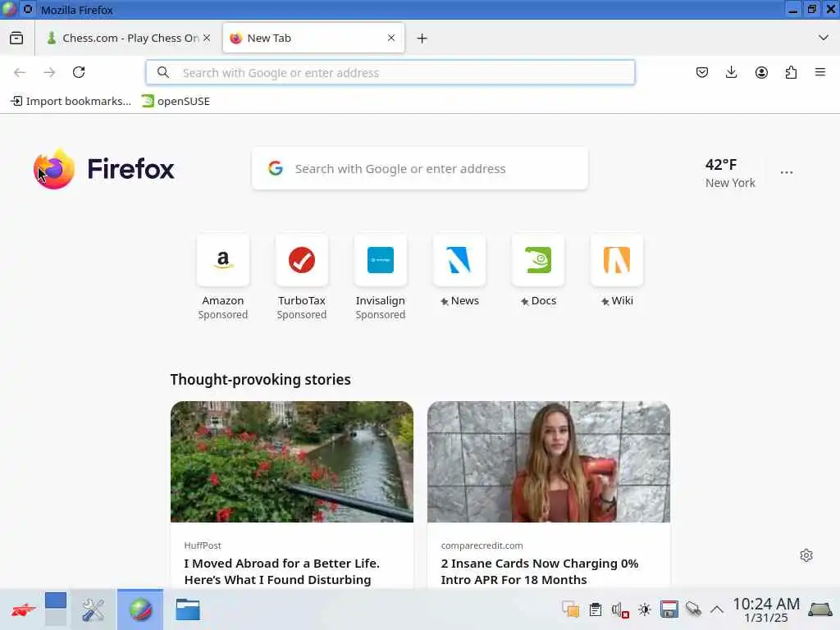Open the overlapping windows tray icon
Viewport: 840px width, 630px height.
[x=571, y=609]
